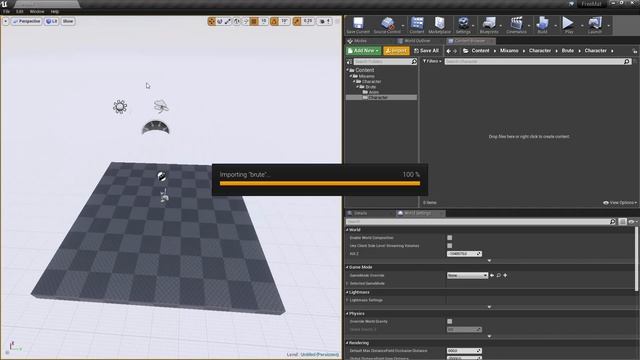640x360 pixels.
Task: Open details visibility eye options
Action: pos(632,222)
